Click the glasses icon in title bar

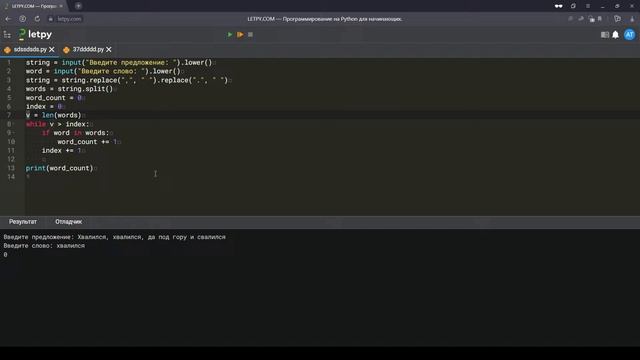coord(558,6)
